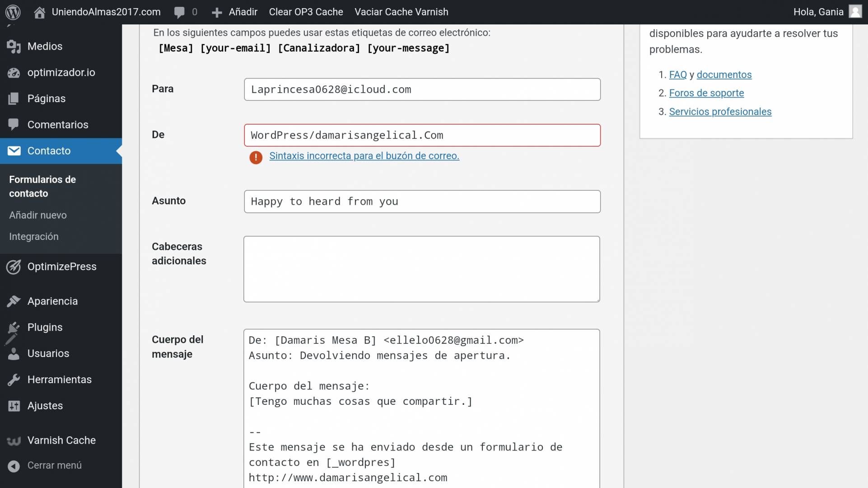Click the [your-email] mail tag
Screen dimensions: 868x488
[x=235, y=48]
